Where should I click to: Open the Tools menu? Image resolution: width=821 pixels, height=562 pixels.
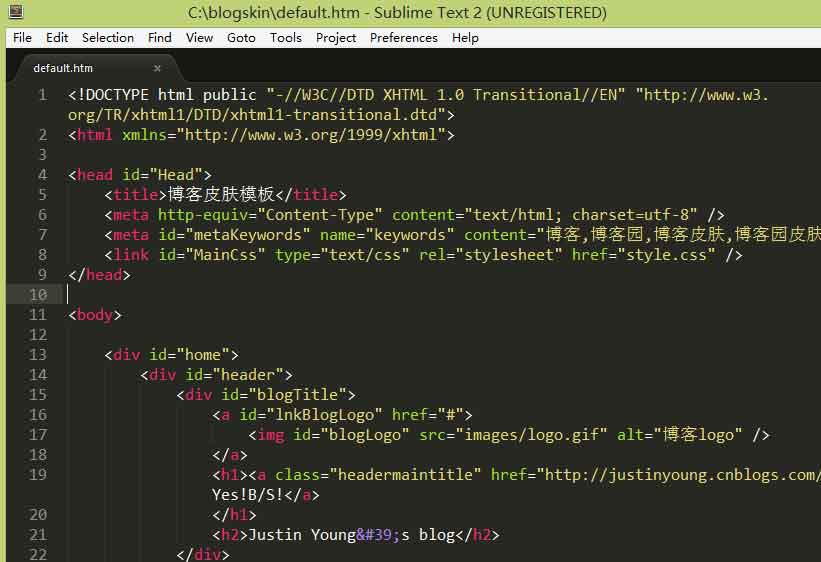286,38
